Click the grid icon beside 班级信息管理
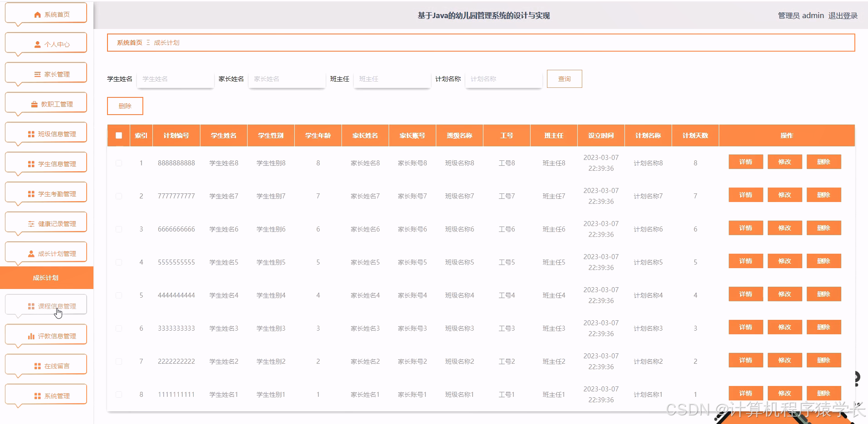This screenshot has width=868, height=424. (31, 135)
